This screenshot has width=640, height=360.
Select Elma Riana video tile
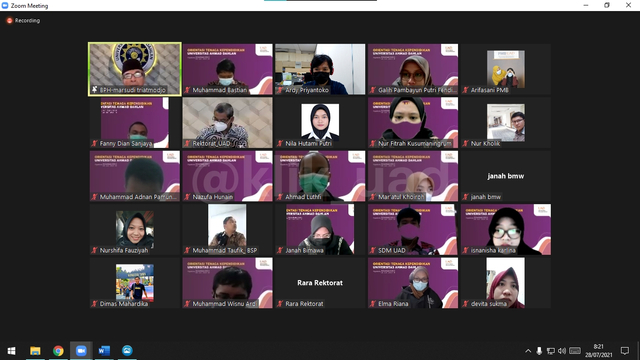click(x=413, y=283)
